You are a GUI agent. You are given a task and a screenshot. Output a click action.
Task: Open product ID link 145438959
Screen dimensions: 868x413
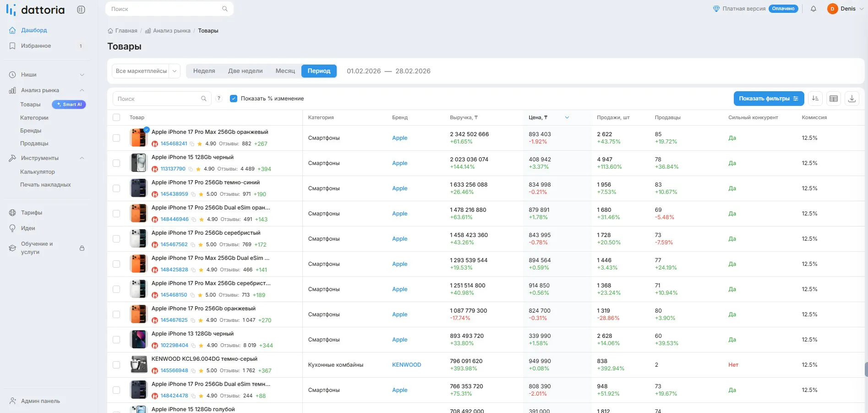[174, 194]
